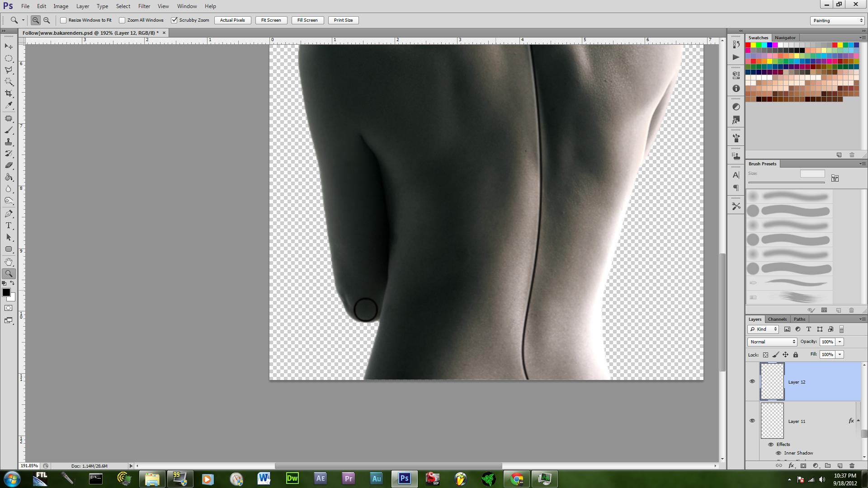Create a new group folder in Layers
The width and height of the screenshot is (868, 488).
(828, 465)
